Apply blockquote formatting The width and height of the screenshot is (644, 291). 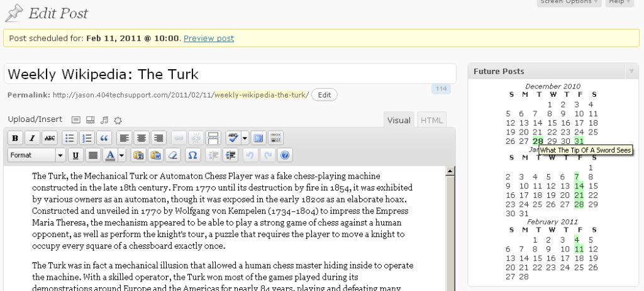click(x=104, y=138)
